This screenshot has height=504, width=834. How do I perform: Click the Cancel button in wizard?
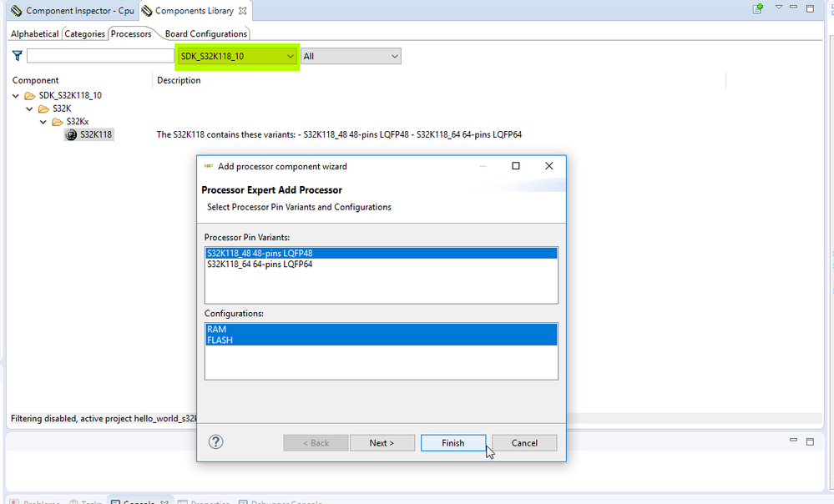524,443
